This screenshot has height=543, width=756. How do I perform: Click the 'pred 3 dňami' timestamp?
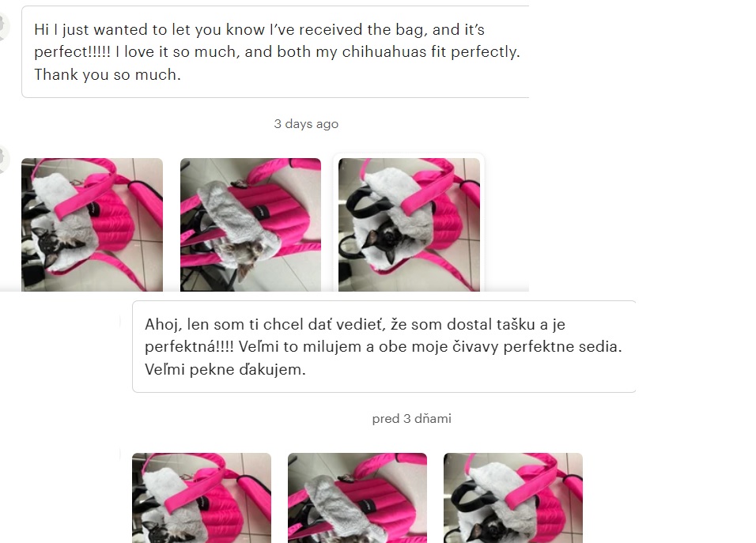(x=412, y=419)
